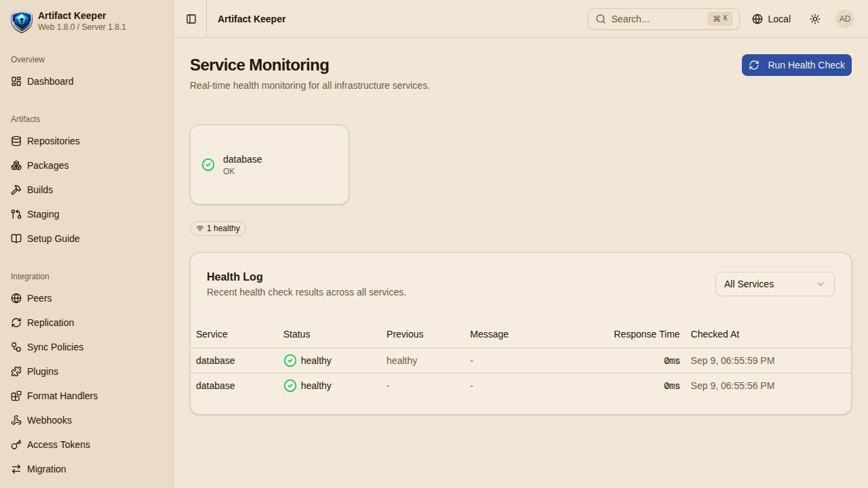Expand the Local instance selector
Image resolution: width=868 pixels, height=488 pixels.
772,19
